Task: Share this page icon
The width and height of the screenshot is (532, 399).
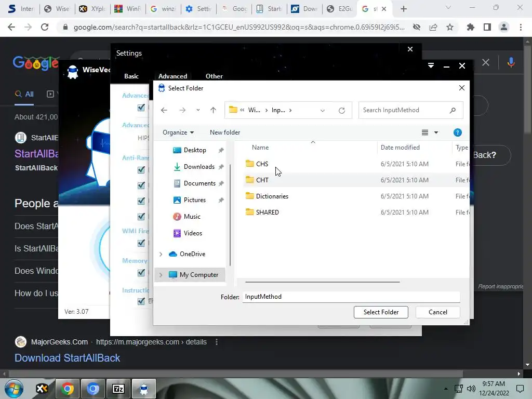Action: (433, 27)
